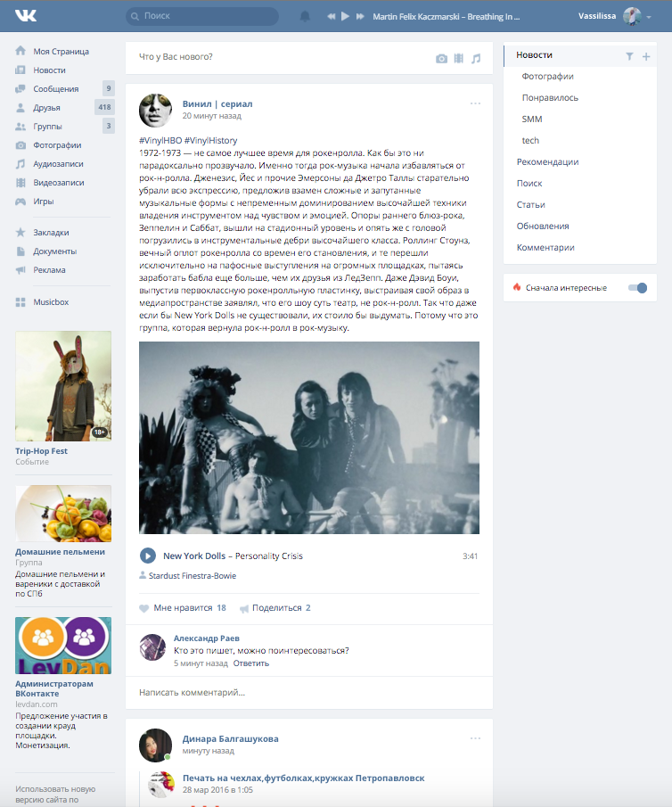The width and height of the screenshot is (672, 807).
Task: Play the New York Dolls track
Action: pyautogui.click(x=148, y=556)
